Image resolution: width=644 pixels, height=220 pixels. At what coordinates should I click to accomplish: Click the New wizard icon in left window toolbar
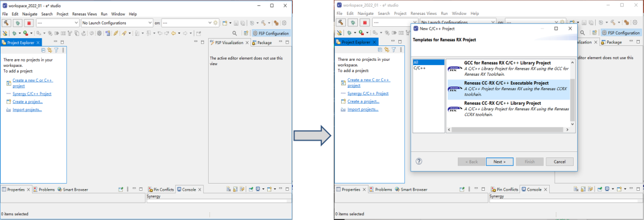coord(225,23)
